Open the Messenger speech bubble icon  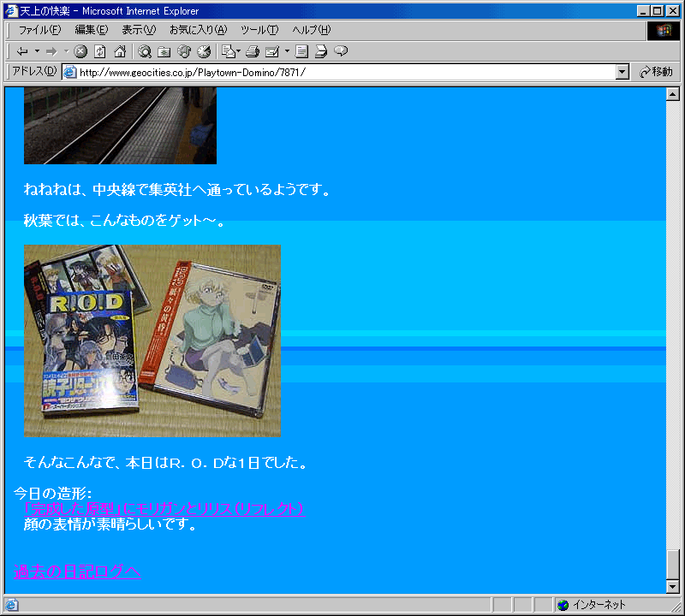tap(341, 51)
